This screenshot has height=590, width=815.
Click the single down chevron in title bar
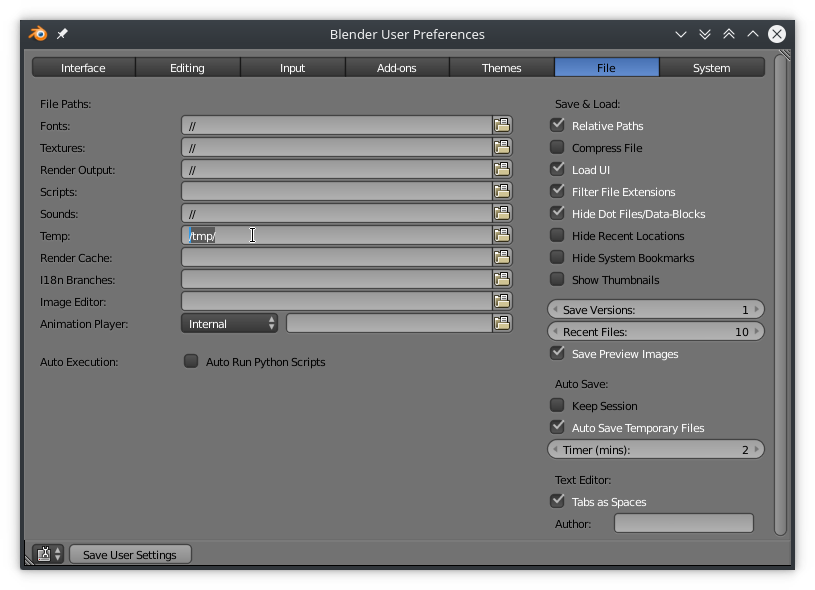(x=680, y=34)
